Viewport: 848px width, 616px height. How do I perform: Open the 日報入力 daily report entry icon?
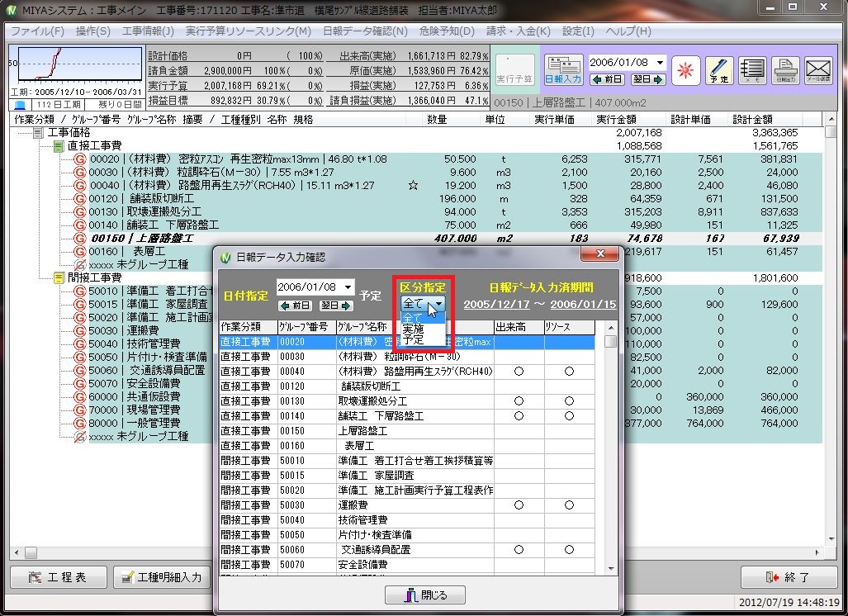tap(563, 70)
